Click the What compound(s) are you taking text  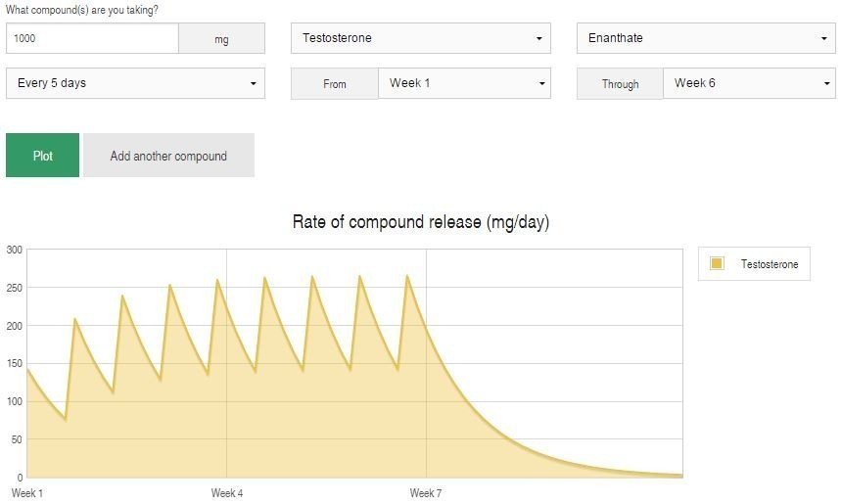tap(82, 10)
